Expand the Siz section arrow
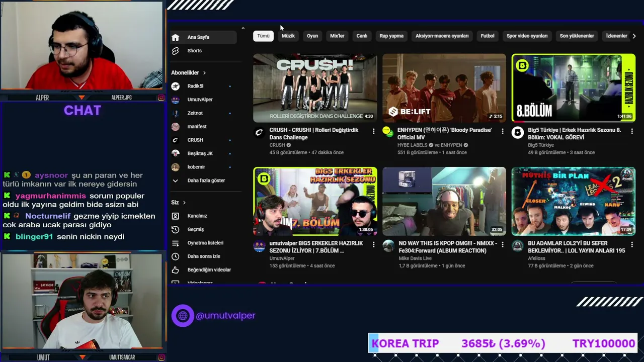Screen dimensions: 644x362 tap(184, 203)
